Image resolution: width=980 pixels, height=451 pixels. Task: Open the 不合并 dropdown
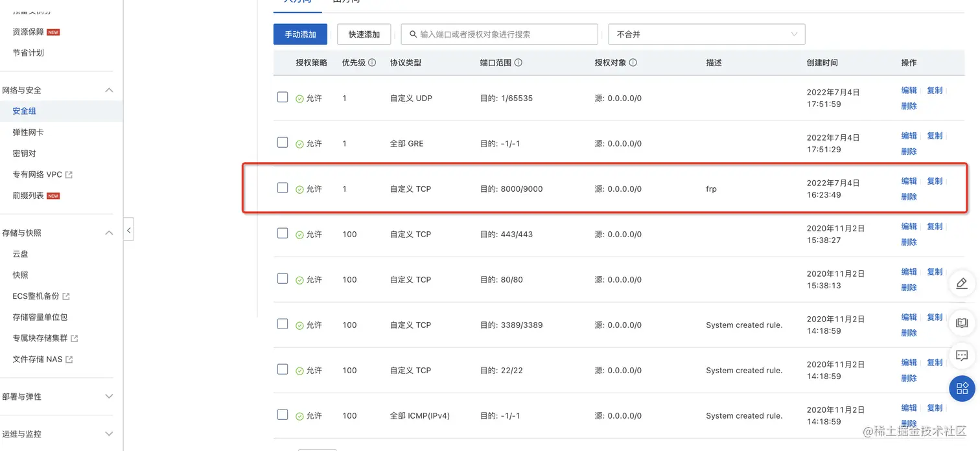click(706, 34)
